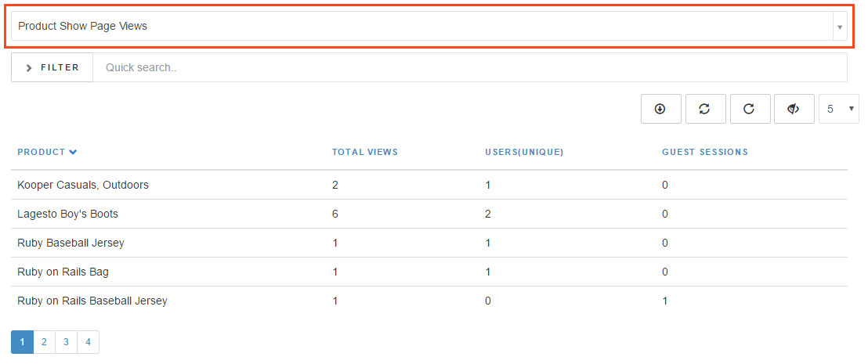Toggle the crossed-out eye visibility button
The height and width of the screenshot is (364, 868).
coord(794,109)
